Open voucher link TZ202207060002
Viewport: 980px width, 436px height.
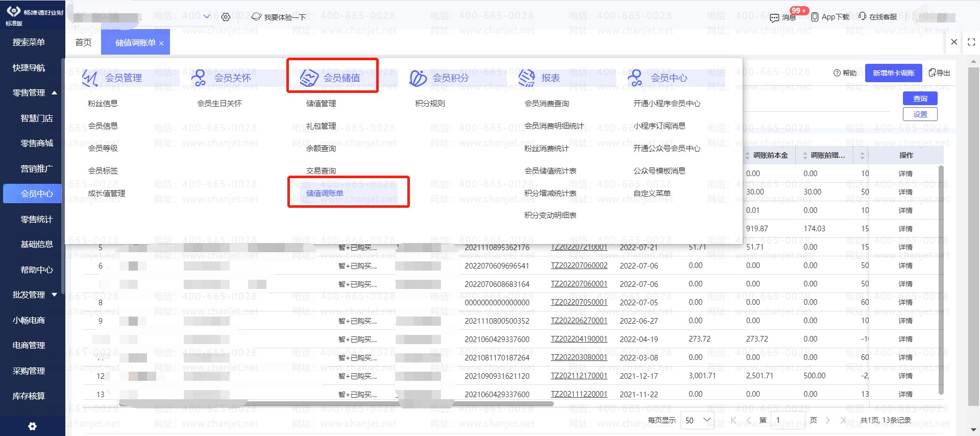click(579, 265)
